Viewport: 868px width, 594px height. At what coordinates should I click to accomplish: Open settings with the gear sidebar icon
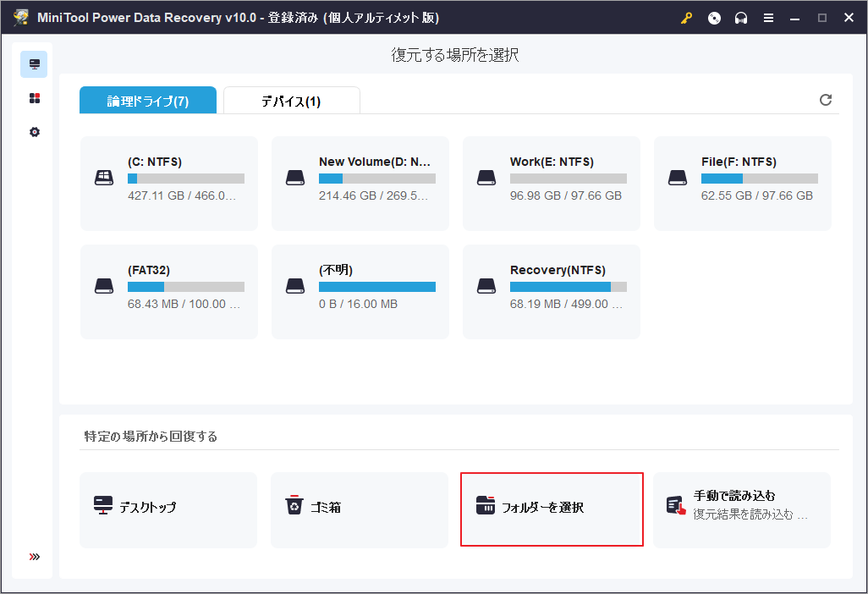(34, 133)
